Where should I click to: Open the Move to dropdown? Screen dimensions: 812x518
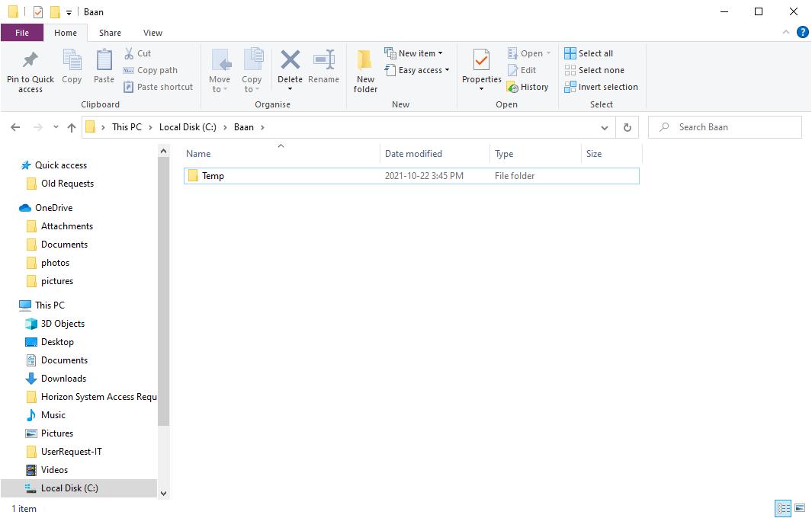220,71
